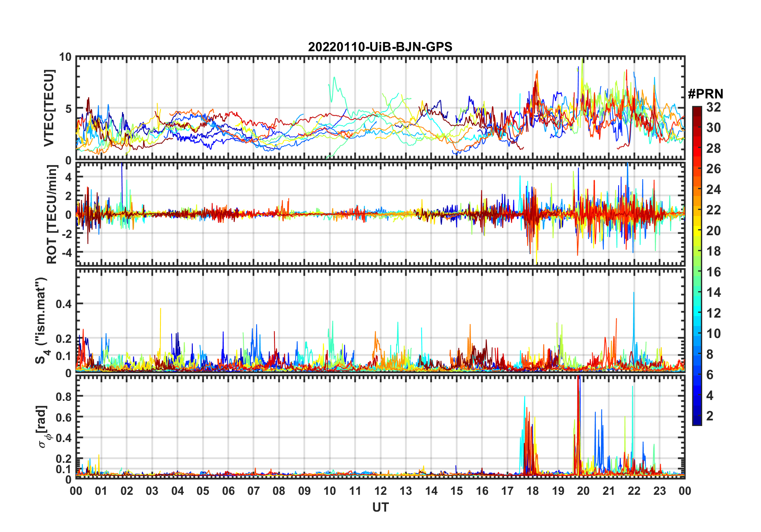The image size is (761, 532).
Task: Click the S4 y-axis label
Action: click(42, 321)
